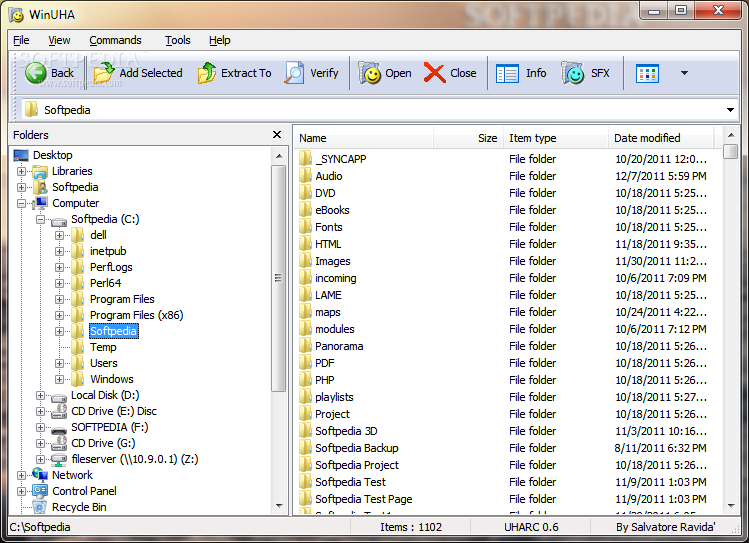The image size is (749, 543).
Task: Click the Extract To icon
Action: click(x=207, y=73)
